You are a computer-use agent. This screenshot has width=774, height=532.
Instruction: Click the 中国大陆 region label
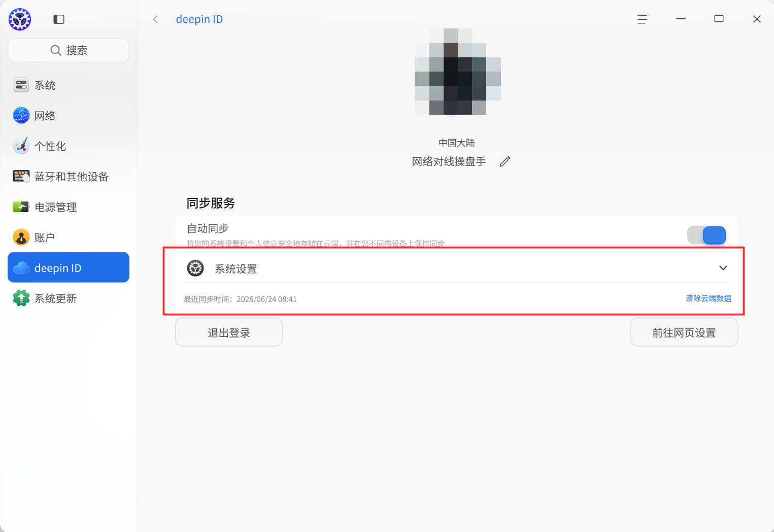[457, 143]
